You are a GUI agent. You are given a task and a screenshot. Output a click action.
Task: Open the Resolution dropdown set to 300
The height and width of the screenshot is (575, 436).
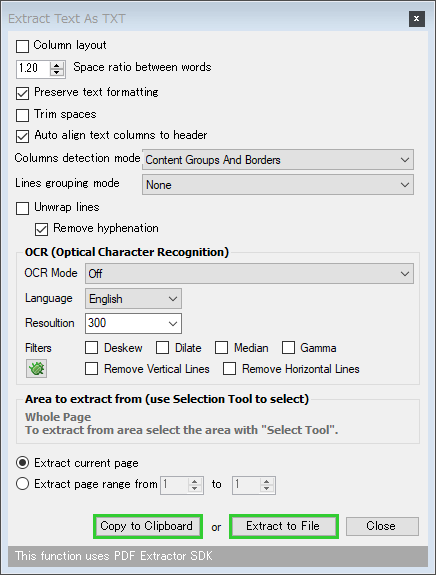point(133,323)
